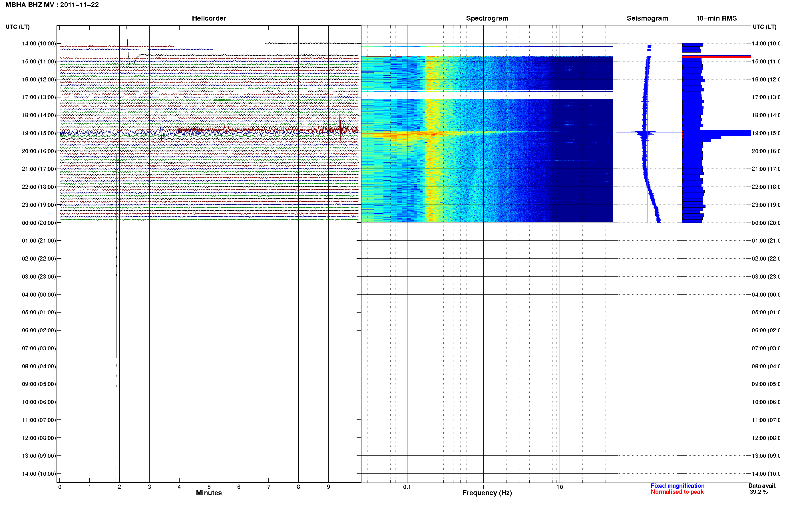Click the 'Spectrogram' panel heading
This screenshot has height=508, width=812.
[487, 19]
